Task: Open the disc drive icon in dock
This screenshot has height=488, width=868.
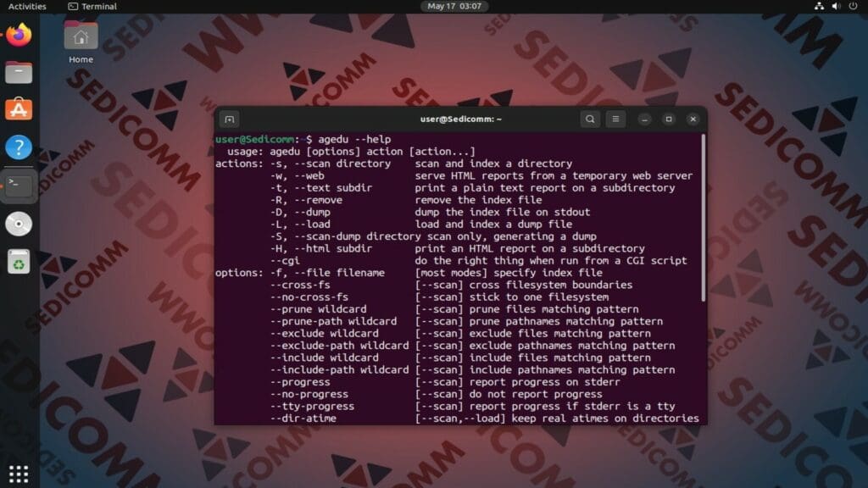Action: [19, 224]
